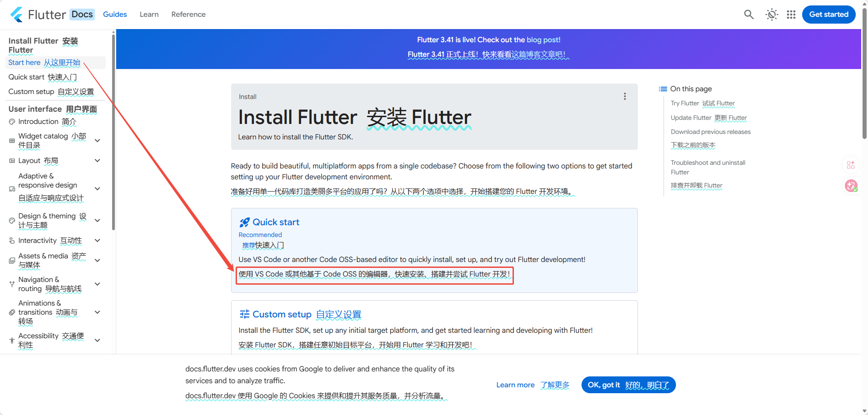The width and height of the screenshot is (868, 415).
Task: Open the Learn tab
Action: pyautogui.click(x=149, y=15)
